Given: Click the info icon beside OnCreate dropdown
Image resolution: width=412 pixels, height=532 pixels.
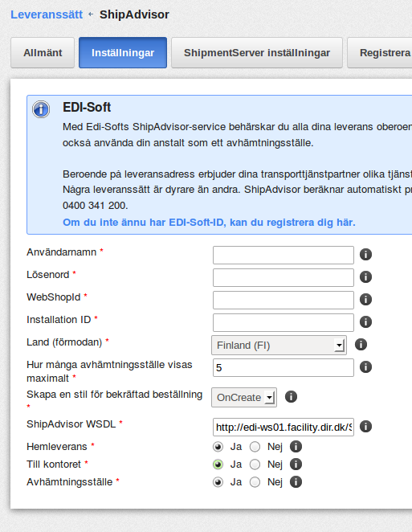Looking at the screenshot, I should 291,396.
